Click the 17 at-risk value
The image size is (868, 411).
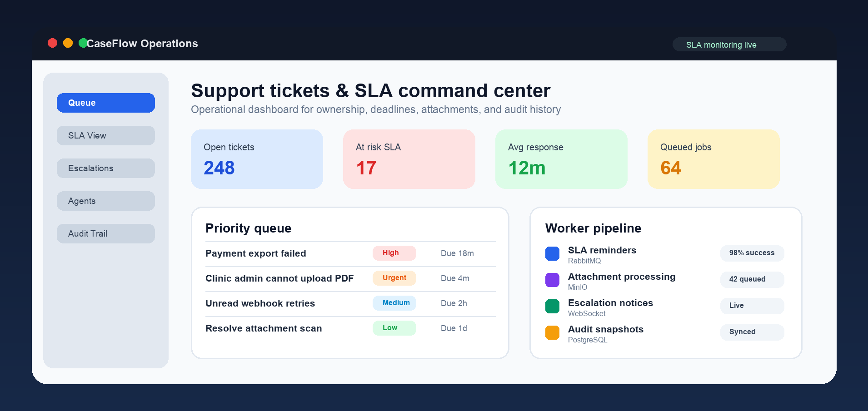click(x=366, y=168)
